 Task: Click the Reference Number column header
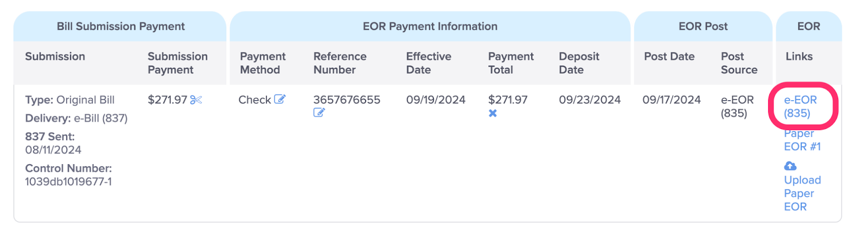pyautogui.click(x=340, y=63)
